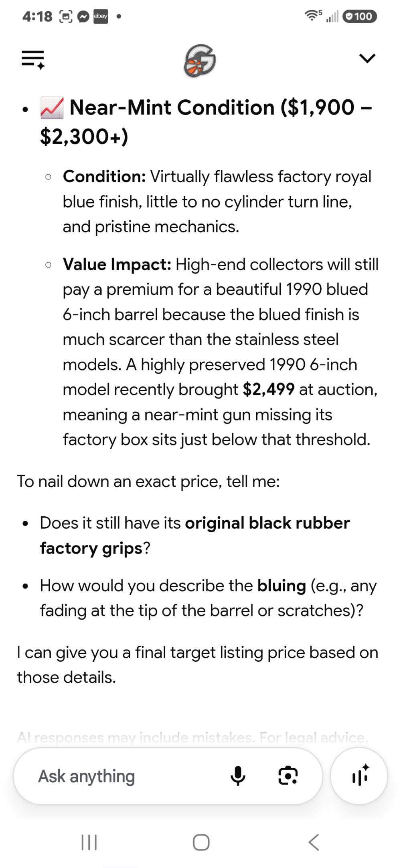Tap the eBay notification icon
This screenshot has height=868, width=401.
click(x=101, y=16)
